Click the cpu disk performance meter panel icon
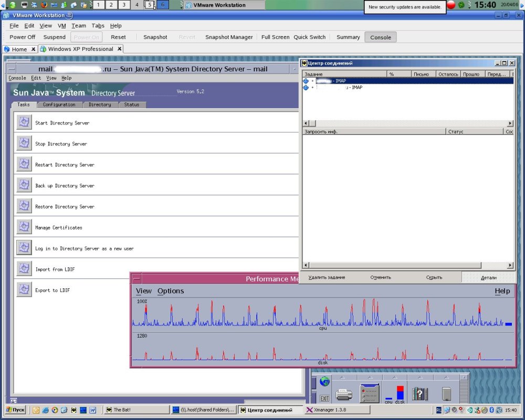Image resolution: width=525 pixels, height=420 pixels. tap(394, 394)
